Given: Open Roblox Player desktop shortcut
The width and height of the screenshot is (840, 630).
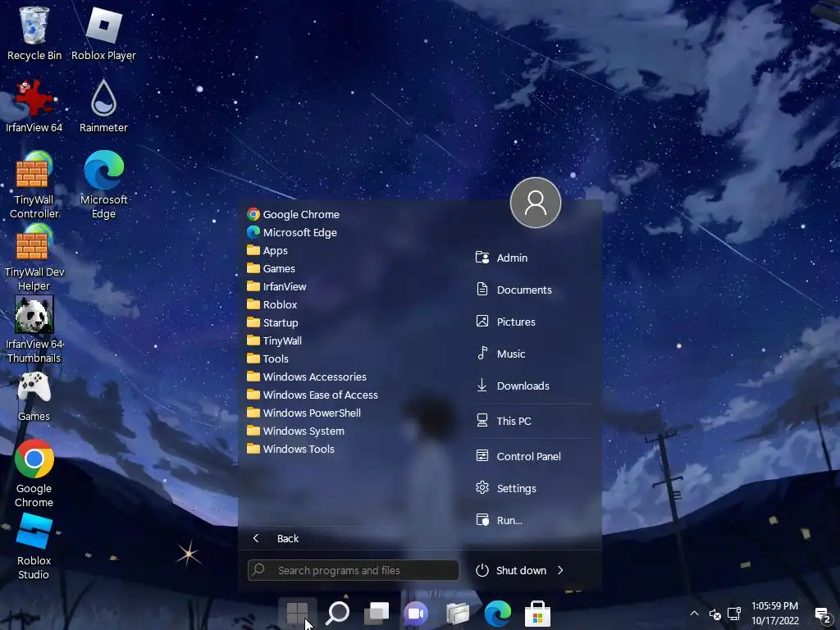Looking at the screenshot, I should point(103,33).
